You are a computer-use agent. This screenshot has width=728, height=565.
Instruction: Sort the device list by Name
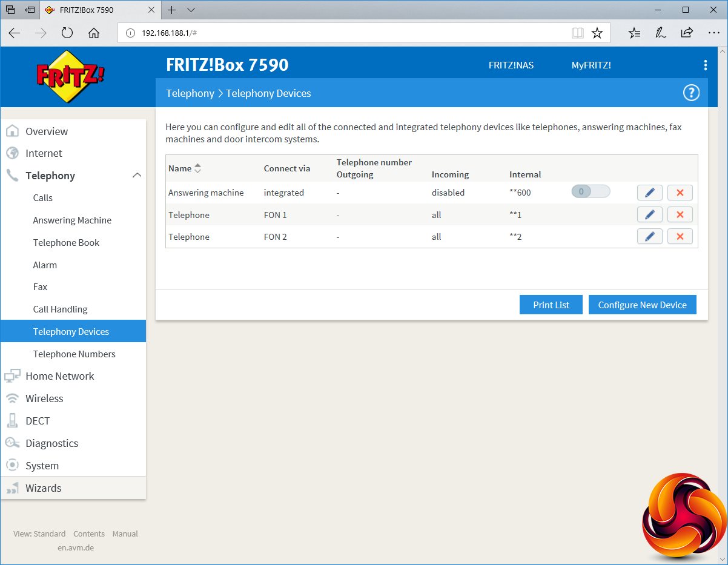(x=197, y=168)
